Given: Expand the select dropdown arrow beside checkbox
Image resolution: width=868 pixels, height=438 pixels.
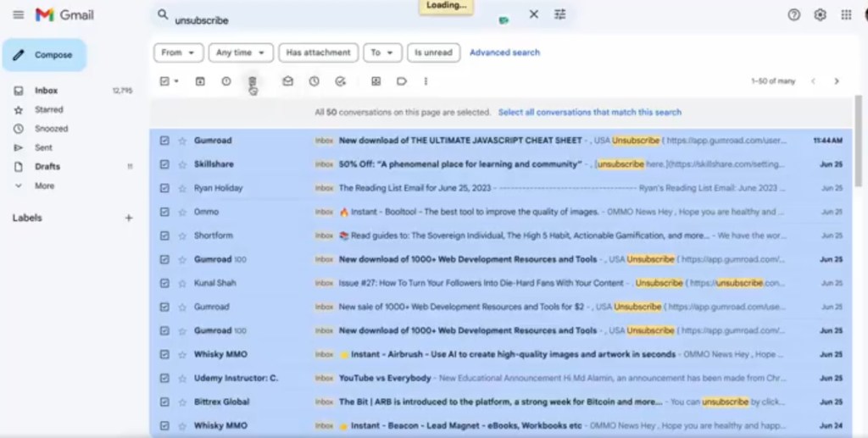Looking at the screenshot, I should click(176, 81).
